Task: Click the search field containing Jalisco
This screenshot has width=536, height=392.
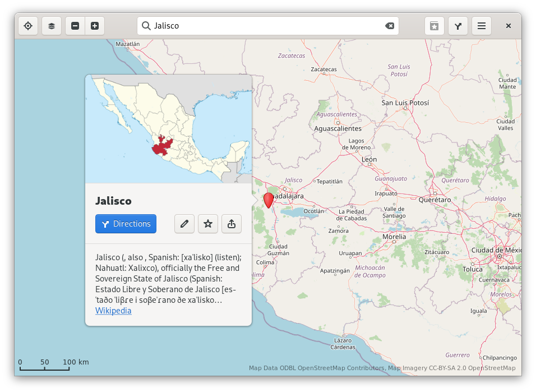Action: 264,26
